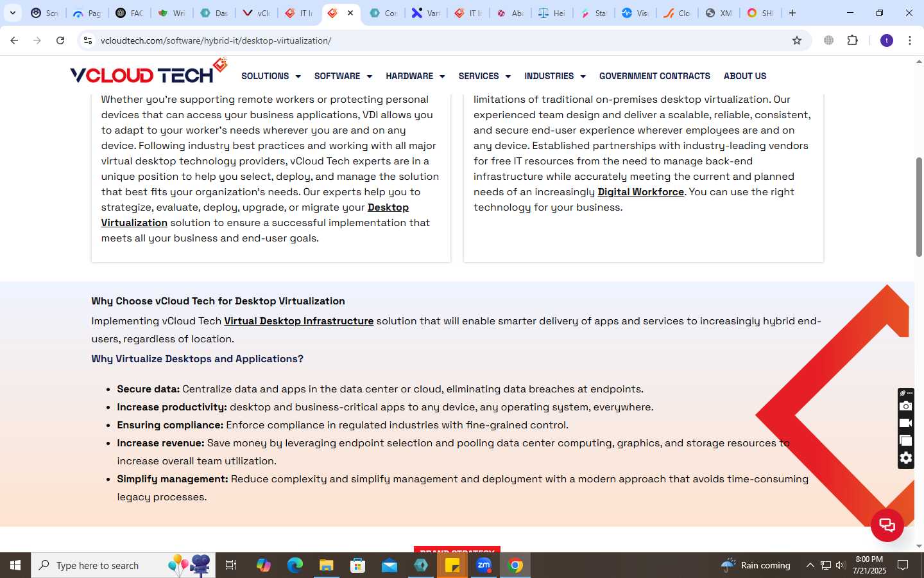The height and width of the screenshot is (578, 924).
Task: Open File Explorer from taskbar
Action: (326, 565)
